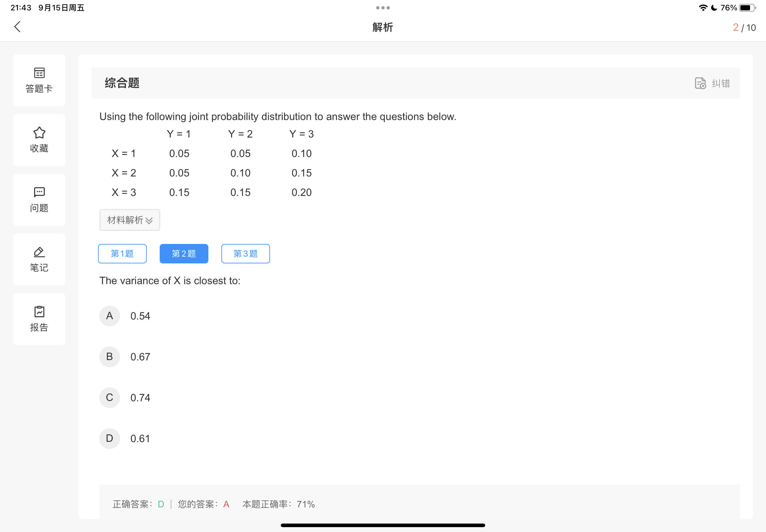Tap the three dots at top center
Image resolution: width=766 pixels, height=532 pixels.
[382, 8]
